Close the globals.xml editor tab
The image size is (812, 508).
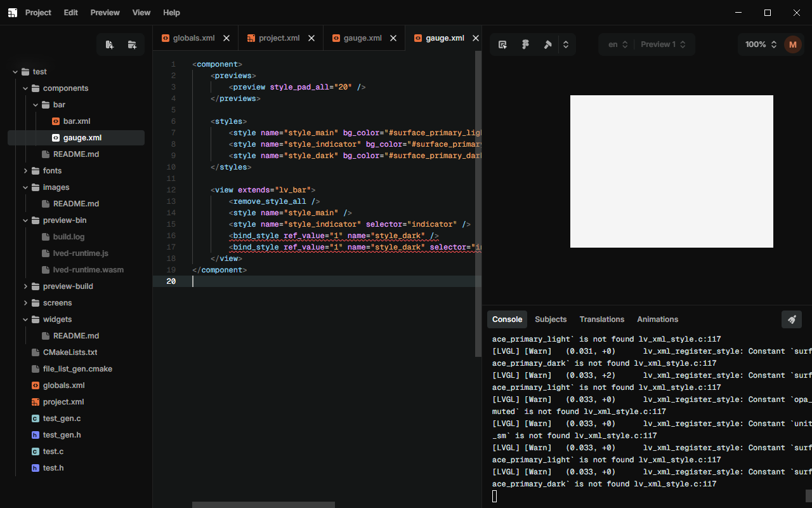[x=226, y=38]
